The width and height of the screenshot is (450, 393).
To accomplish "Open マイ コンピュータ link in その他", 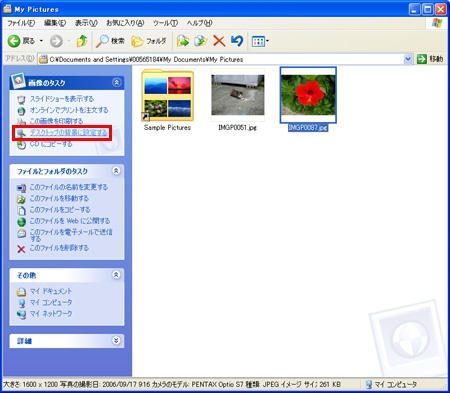I will pyautogui.click(x=51, y=302).
